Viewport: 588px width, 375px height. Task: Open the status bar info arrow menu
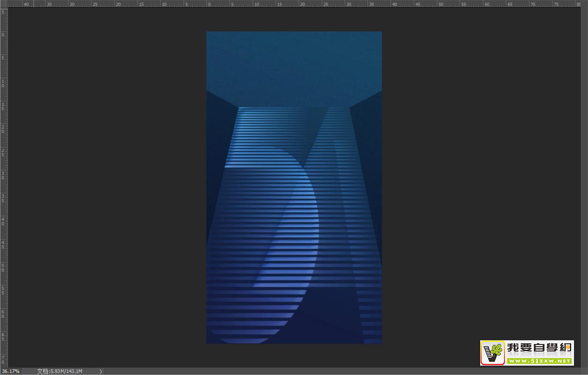[x=101, y=371]
